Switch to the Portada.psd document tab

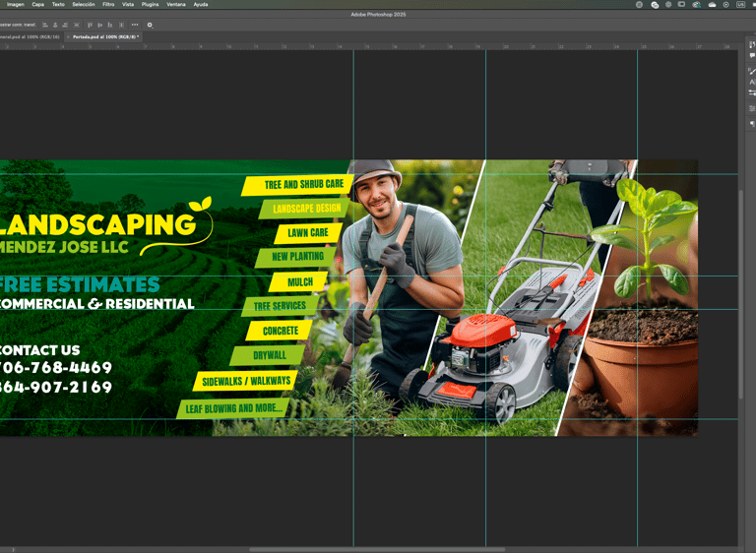click(105, 36)
